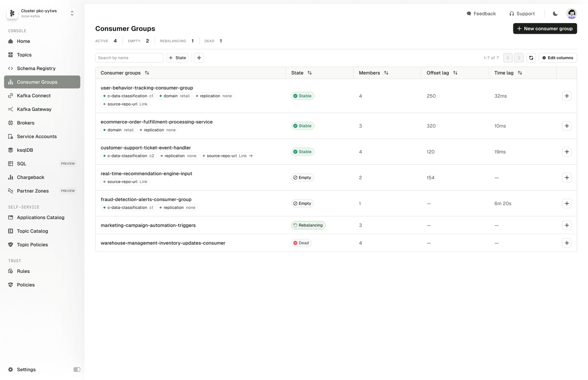
Task: Sort table by Time lag
Action: (x=520, y=73)
